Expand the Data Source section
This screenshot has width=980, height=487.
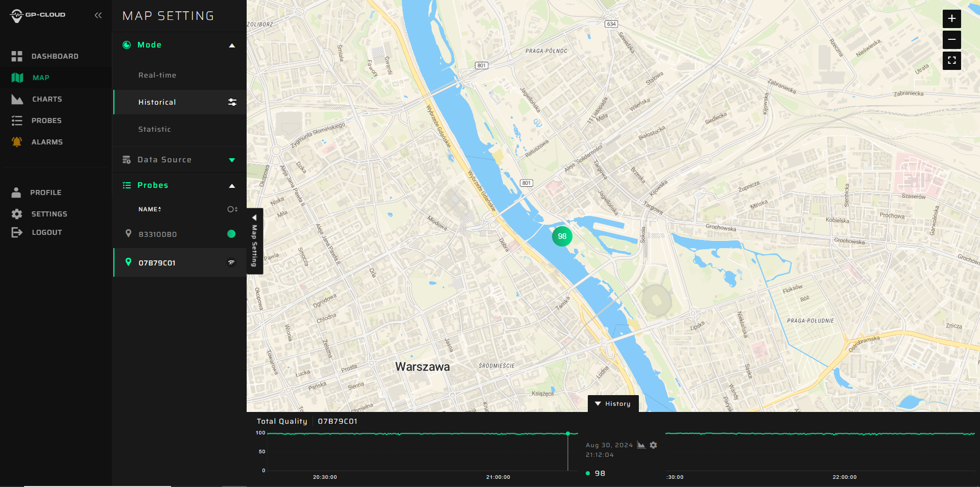point(232,160)
